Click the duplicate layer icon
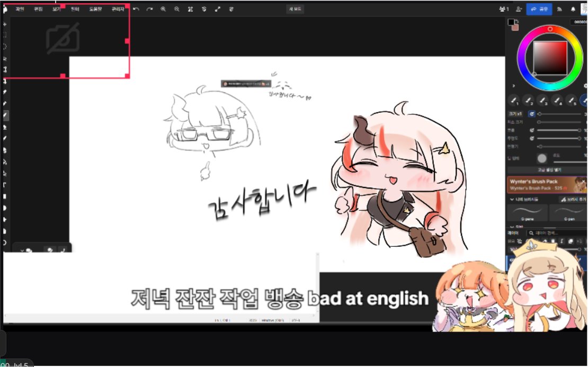This screenshot has width=588, height=367. (x=571, y=241)
